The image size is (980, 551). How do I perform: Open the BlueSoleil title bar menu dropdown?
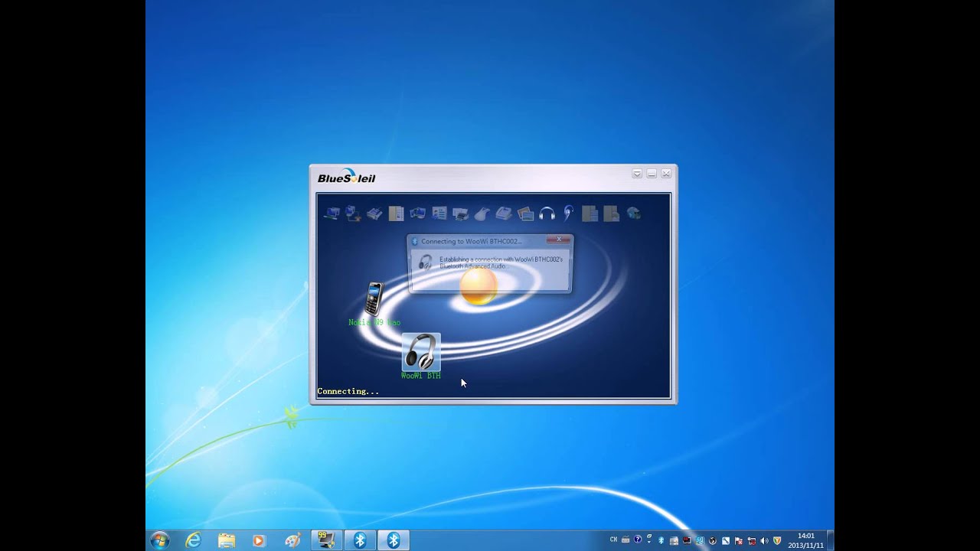(x=636, y=174)
